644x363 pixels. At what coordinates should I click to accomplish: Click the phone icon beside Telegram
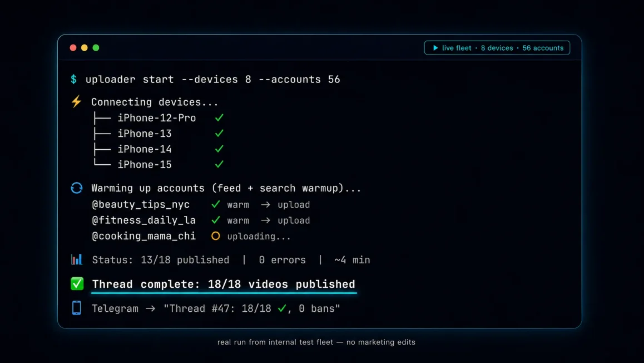pos(76,308)
